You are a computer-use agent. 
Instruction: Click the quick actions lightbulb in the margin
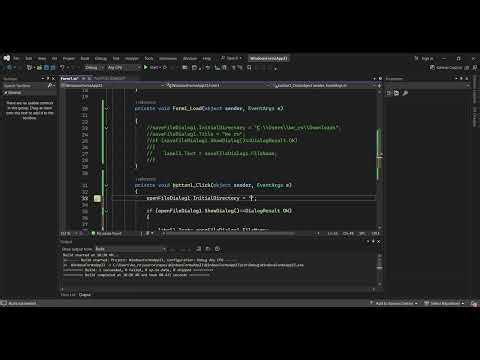[x=97, y=198]
